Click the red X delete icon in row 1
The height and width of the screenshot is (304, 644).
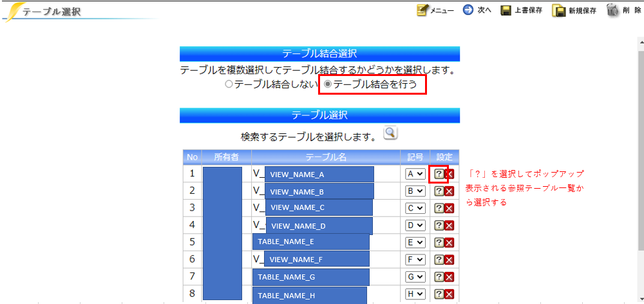point(450,174)
